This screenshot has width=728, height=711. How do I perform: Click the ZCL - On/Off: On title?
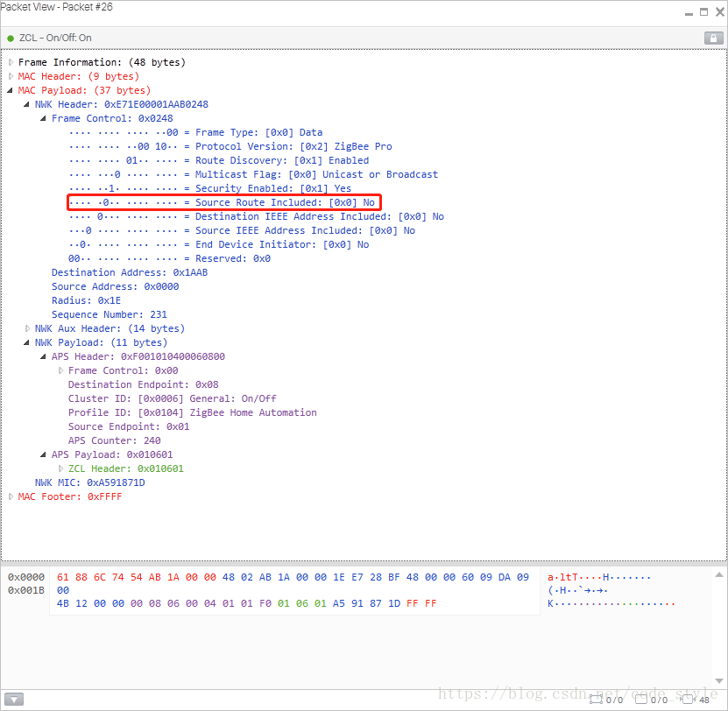(55, 38)
